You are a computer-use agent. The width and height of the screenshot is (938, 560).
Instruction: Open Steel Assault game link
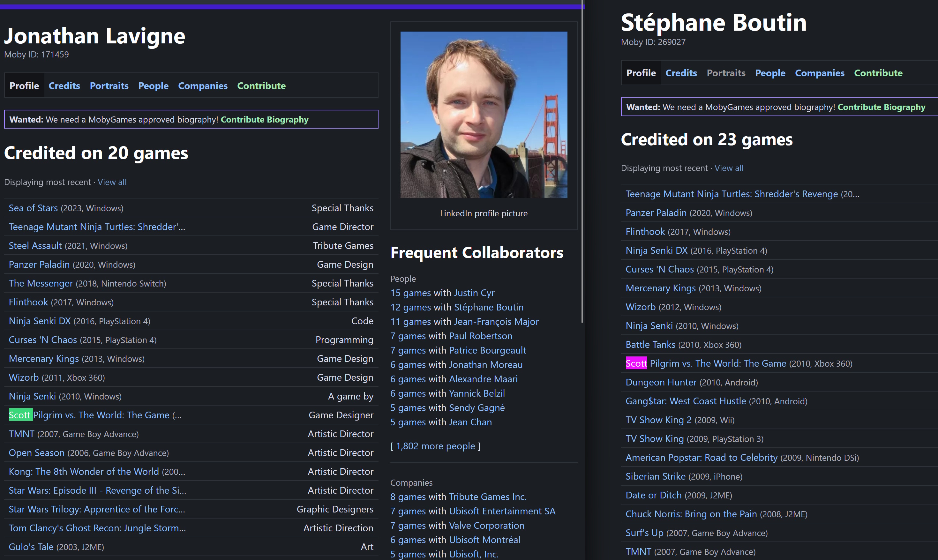pos(35,246)
